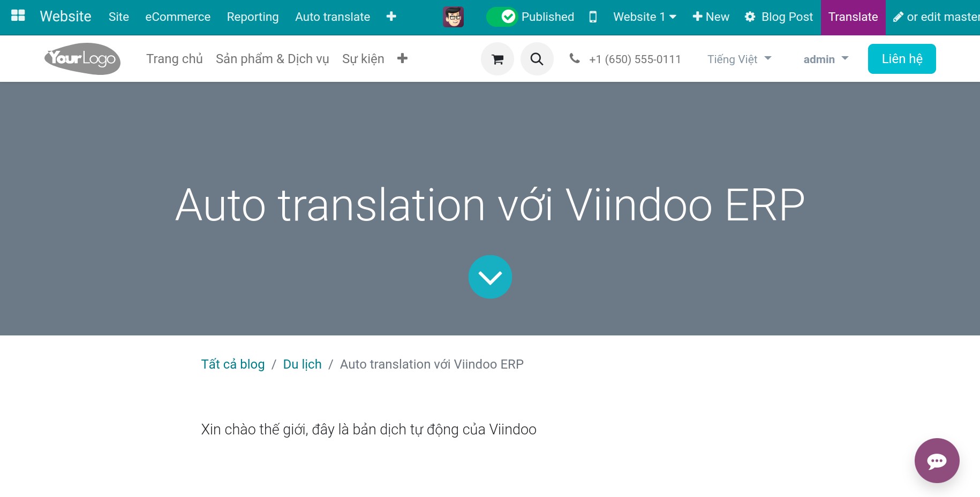Click the plus icon after Auto translate

[391, 17]
